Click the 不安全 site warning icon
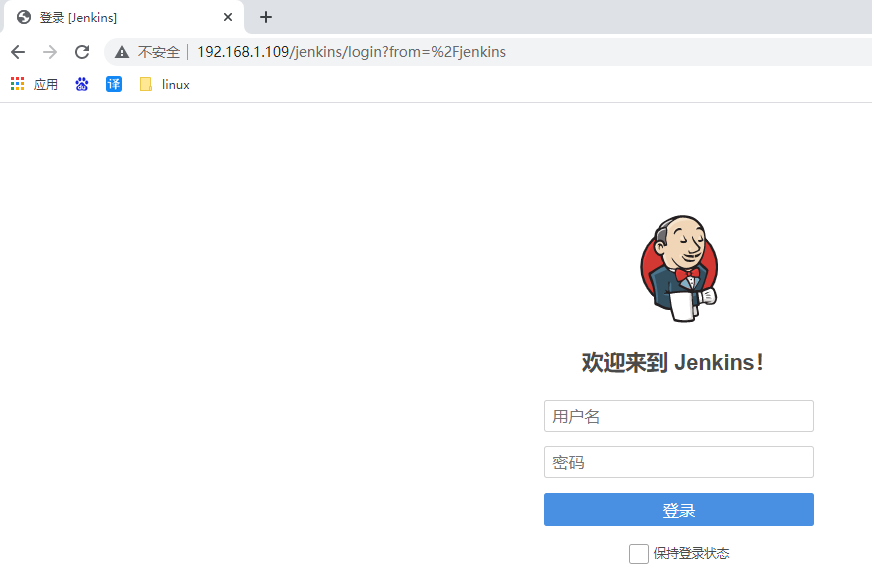The width and height of the screenshot is (872, 574). point(122,52)
